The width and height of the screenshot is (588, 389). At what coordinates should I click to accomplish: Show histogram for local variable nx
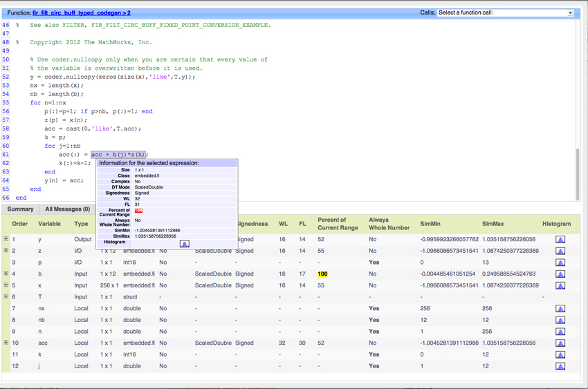pos(560,309)
